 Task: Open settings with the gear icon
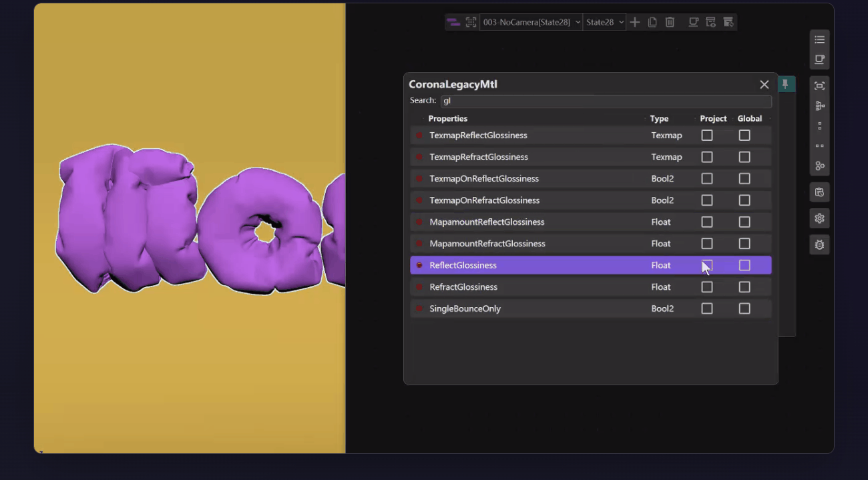pos(819,218)
